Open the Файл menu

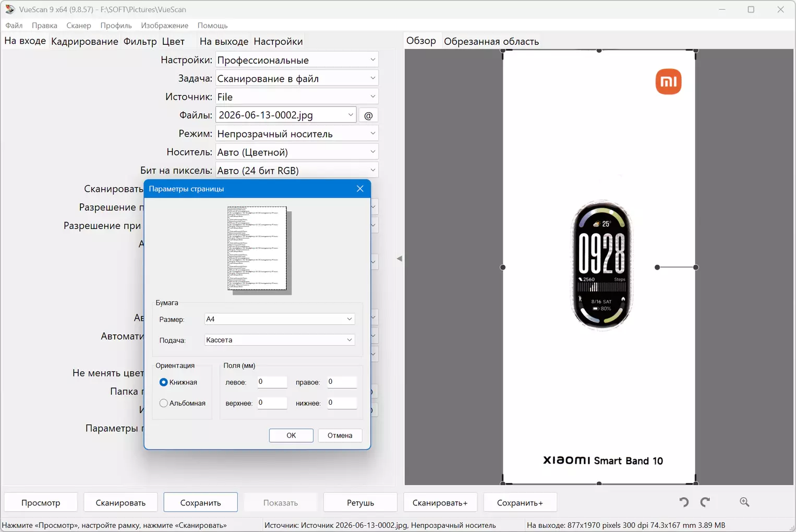click(x=14, y=25)
